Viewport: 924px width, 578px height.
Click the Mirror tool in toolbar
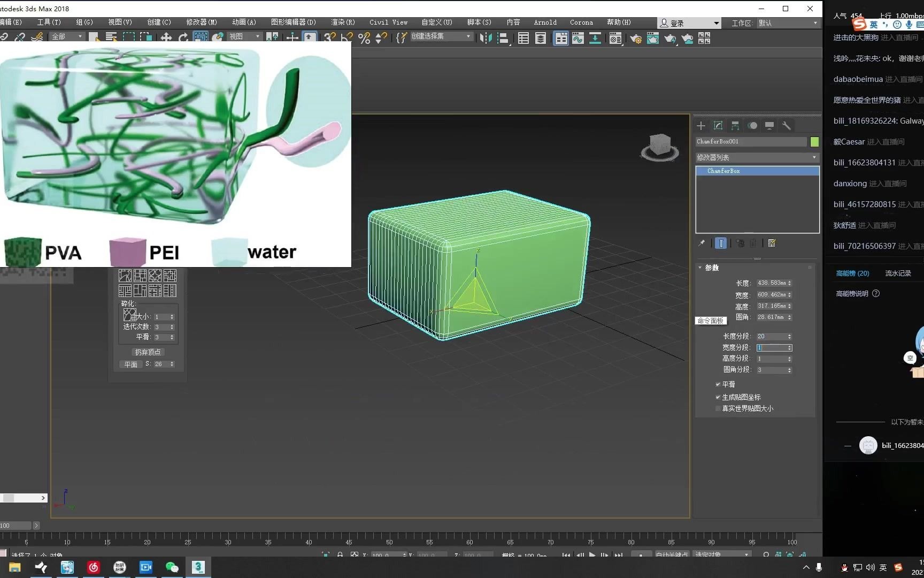pos(486,39)
